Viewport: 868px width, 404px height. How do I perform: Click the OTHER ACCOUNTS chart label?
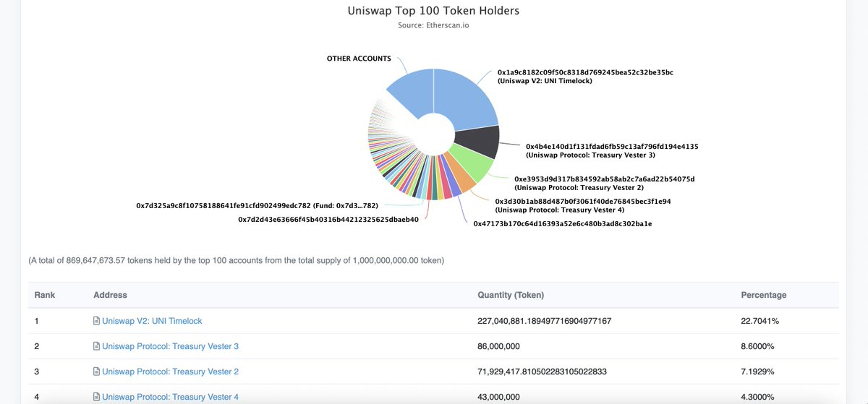tap(359, 59)
